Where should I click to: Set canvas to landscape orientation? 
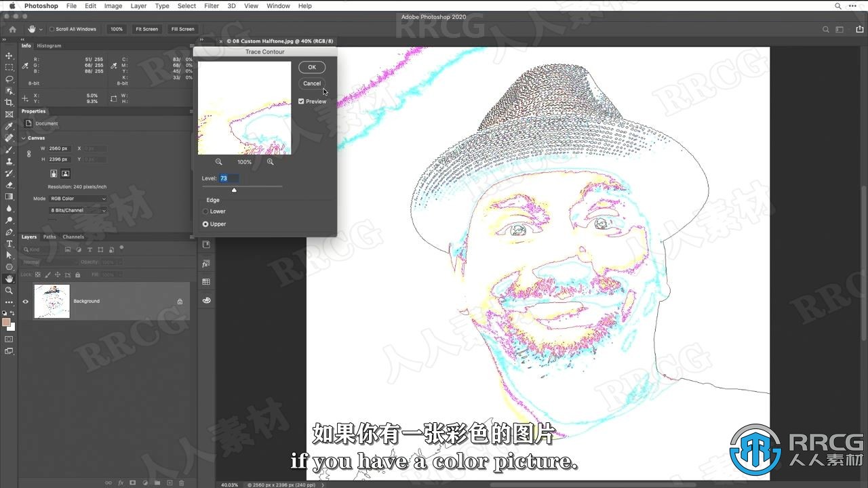[65, 174]
